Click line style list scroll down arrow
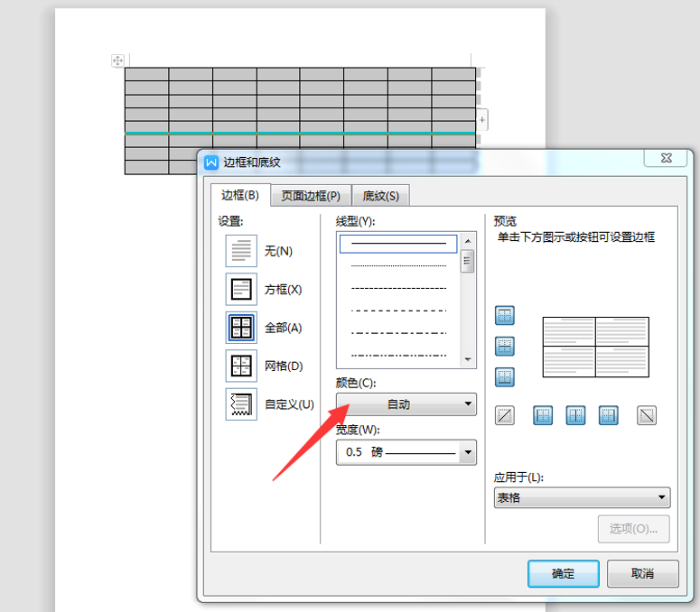The height and width of the screenshot is (612, 700). [x=468, y=359]
